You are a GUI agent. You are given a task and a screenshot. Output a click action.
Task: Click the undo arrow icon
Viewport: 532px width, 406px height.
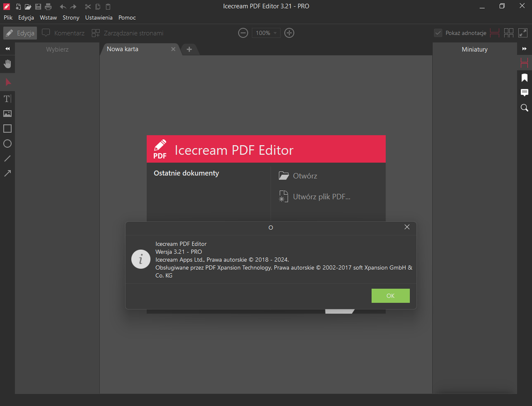coord(63,7)
